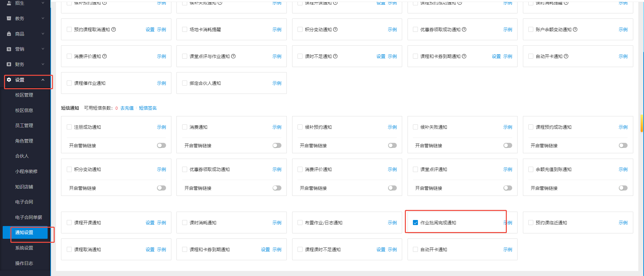Click help icon beside 自动开卡通知 in top section

point(566,56)
